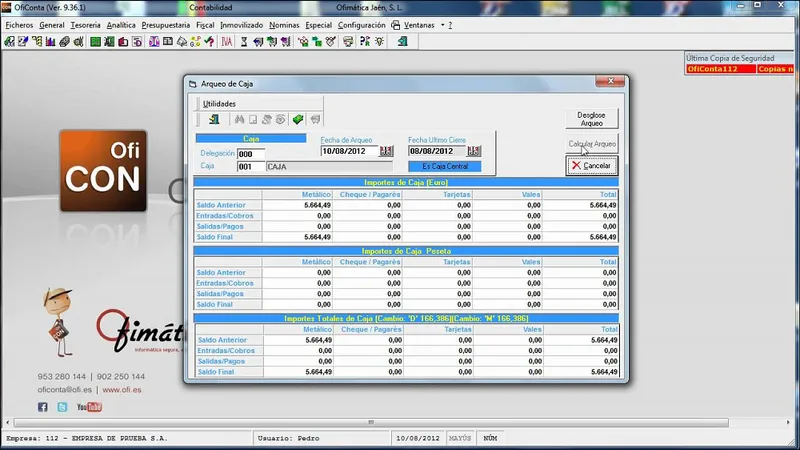The image size is (800, 450).
Task: Open the Twitter icon link
Action: pyautogui.click(x=62, y=407)
